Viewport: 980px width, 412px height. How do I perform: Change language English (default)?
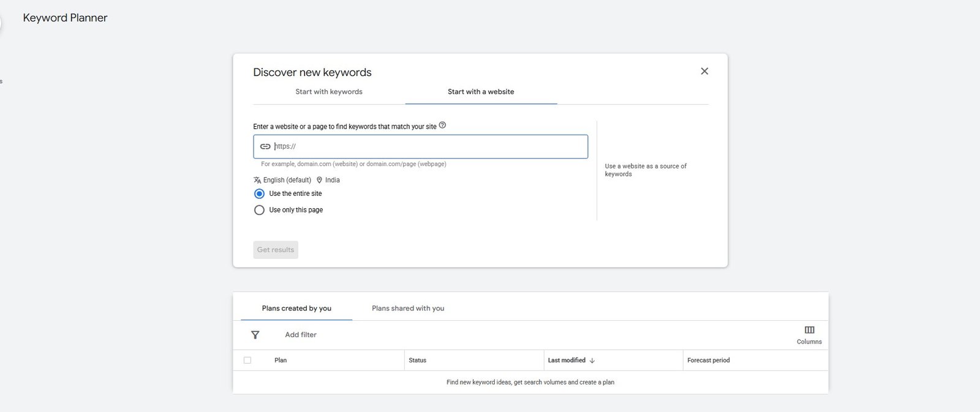(x=287, y=180)
